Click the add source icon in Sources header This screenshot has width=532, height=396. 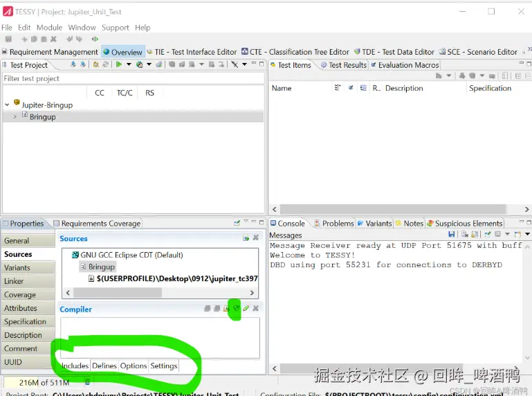tap(246, 237)
